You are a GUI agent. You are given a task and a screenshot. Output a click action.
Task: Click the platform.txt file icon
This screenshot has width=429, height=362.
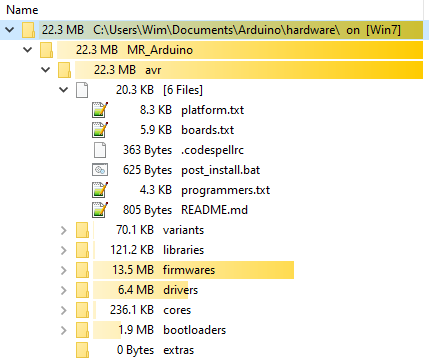tap(100, 110)
